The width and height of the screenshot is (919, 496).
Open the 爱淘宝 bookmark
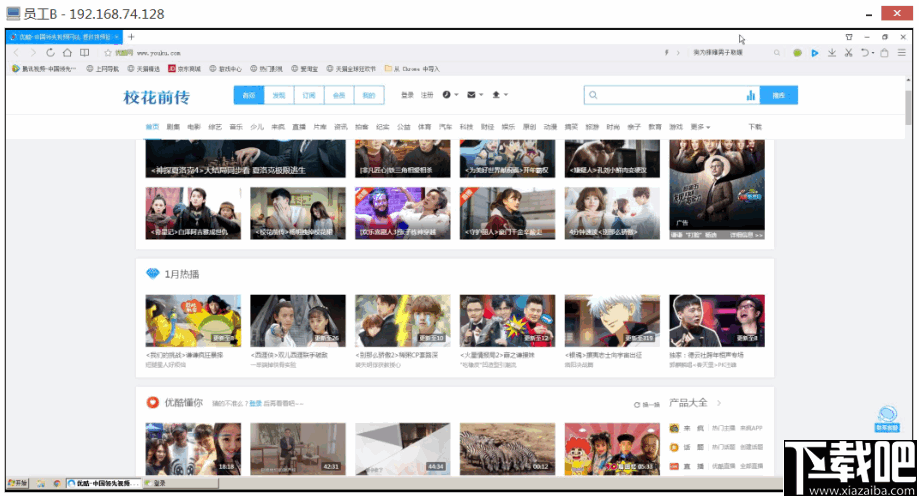click(305, 69)
